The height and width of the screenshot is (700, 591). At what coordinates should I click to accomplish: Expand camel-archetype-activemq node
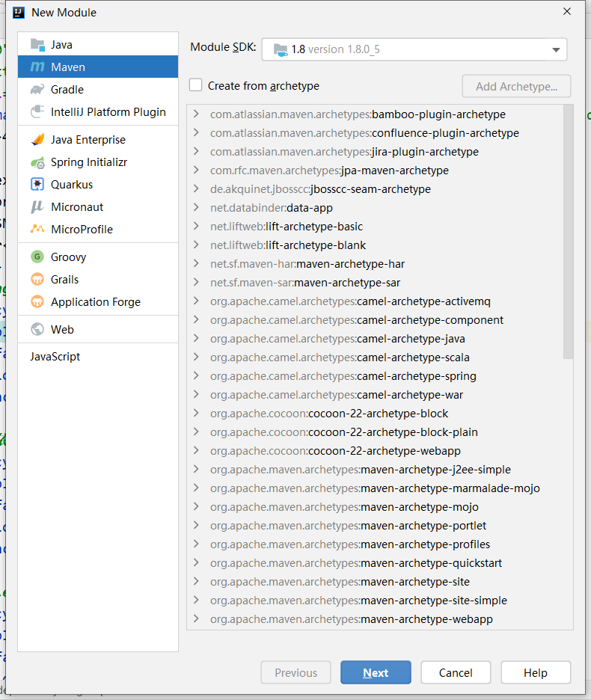[196, 301]
